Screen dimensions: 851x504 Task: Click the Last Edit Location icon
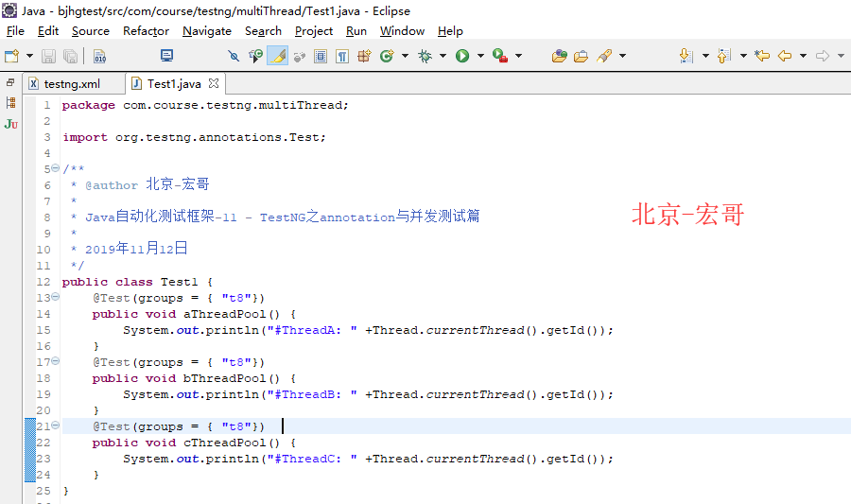762,56
